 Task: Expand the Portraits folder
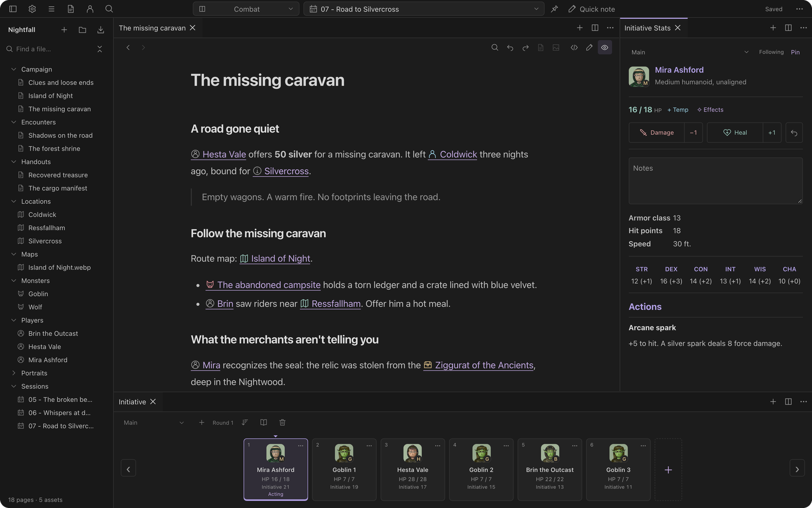(x=14, y=373)
